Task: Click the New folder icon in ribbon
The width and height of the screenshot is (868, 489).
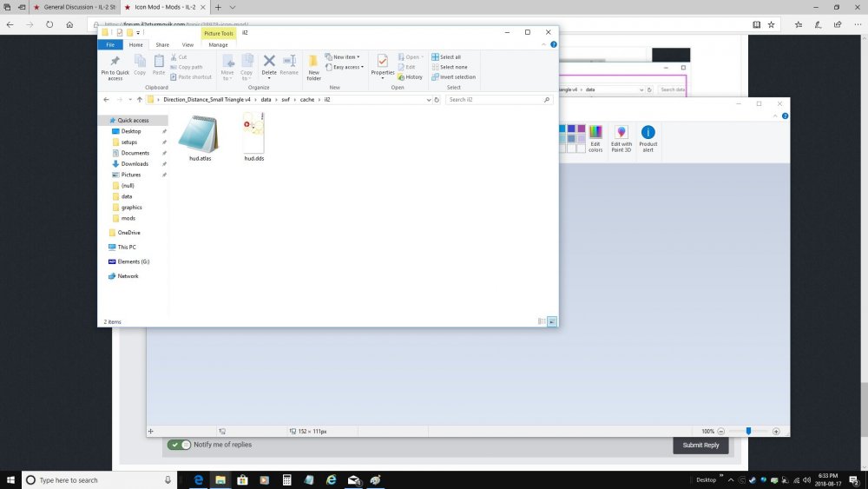Action: [x=313, y=63]
